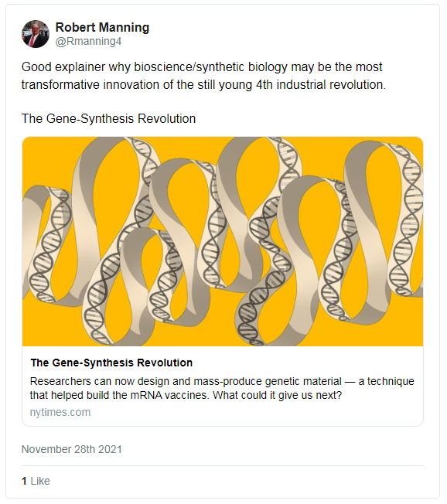Click 'bioscience/synthetic biology' in the tweet text
This screenshot has height=504, width=447.
click(210, 67)
